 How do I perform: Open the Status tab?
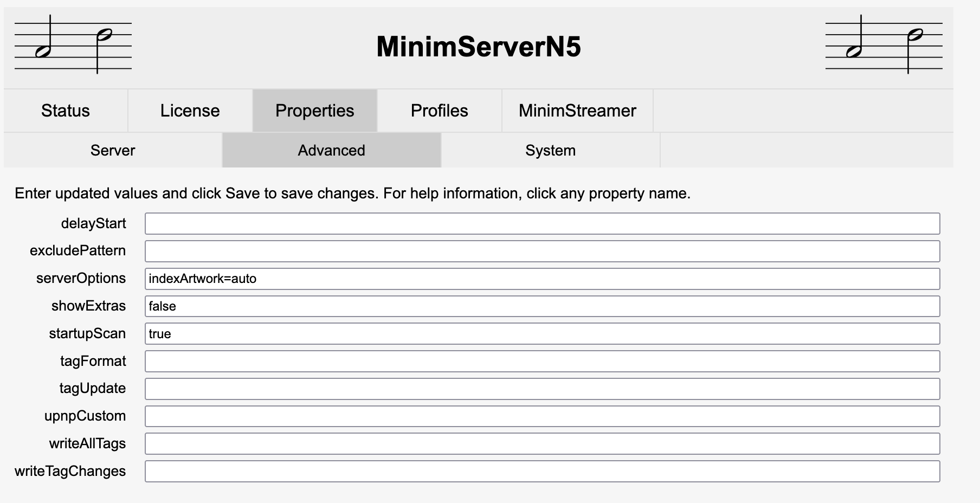pos(66,111)
